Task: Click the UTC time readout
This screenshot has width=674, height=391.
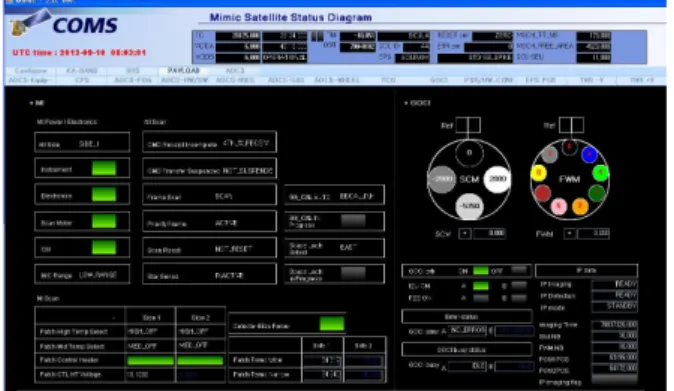Action: pyautogui.click(x=79, y=53)
